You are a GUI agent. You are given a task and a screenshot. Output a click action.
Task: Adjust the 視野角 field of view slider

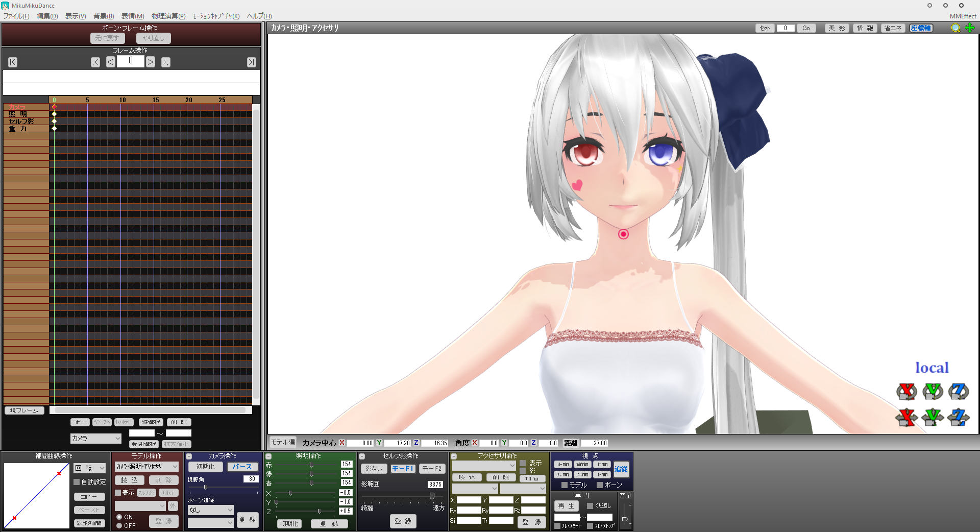coord(224,488)
